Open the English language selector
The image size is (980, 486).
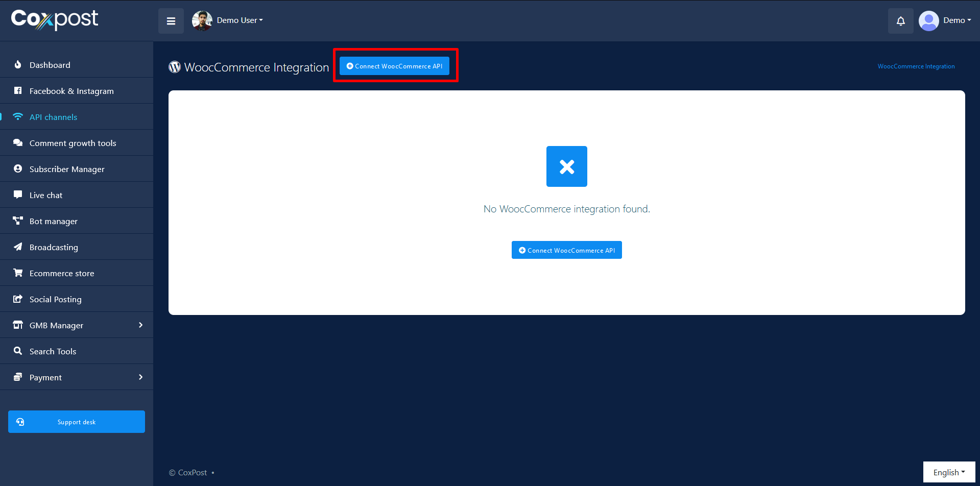pos(948,472)
